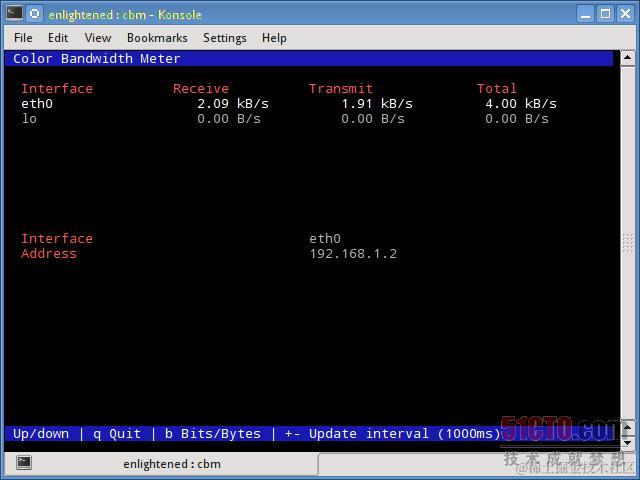
Task: Click 'Up/down' hint in status line
Action: coord(41,433)
